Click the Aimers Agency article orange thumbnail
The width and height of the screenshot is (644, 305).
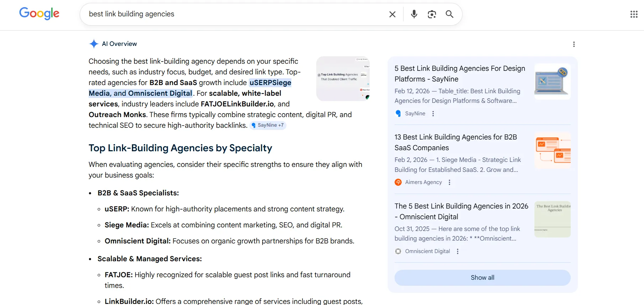[553, 150]
